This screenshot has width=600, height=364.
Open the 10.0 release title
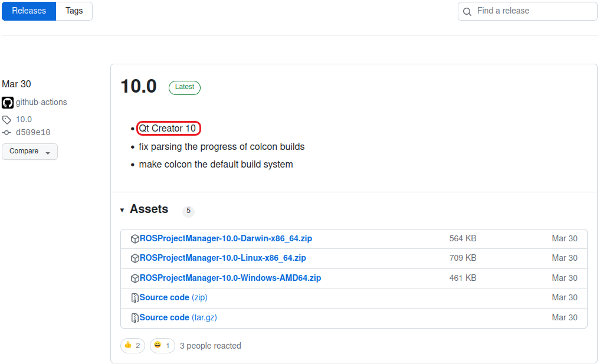coord(139,86)
